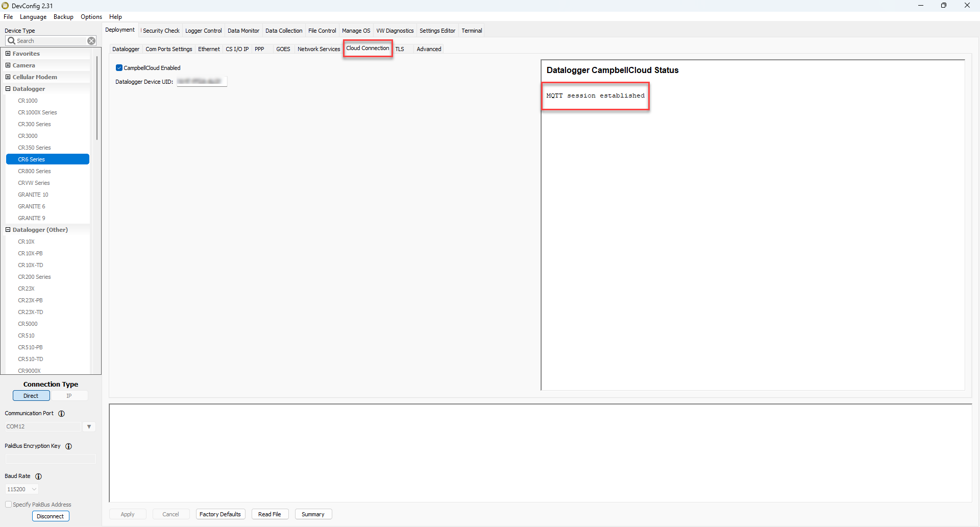Switch to the Settings Editor tab

coord(437,31)
